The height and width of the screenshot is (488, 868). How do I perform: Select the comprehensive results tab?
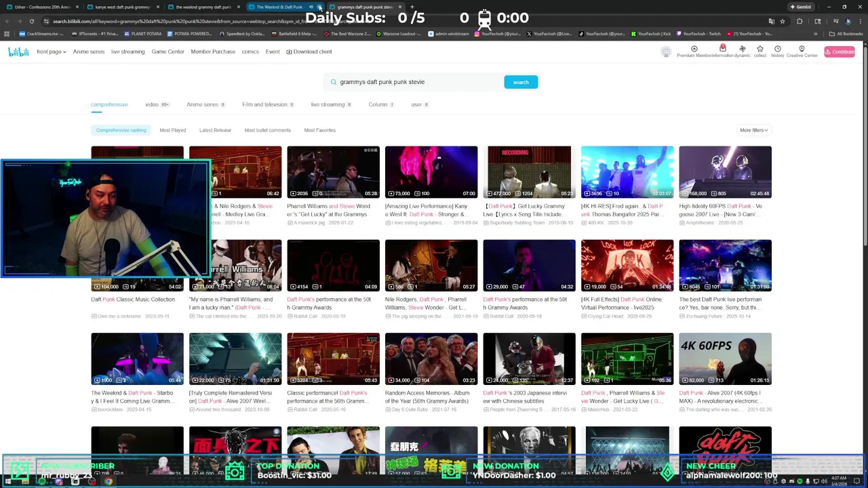pos(109,104)
